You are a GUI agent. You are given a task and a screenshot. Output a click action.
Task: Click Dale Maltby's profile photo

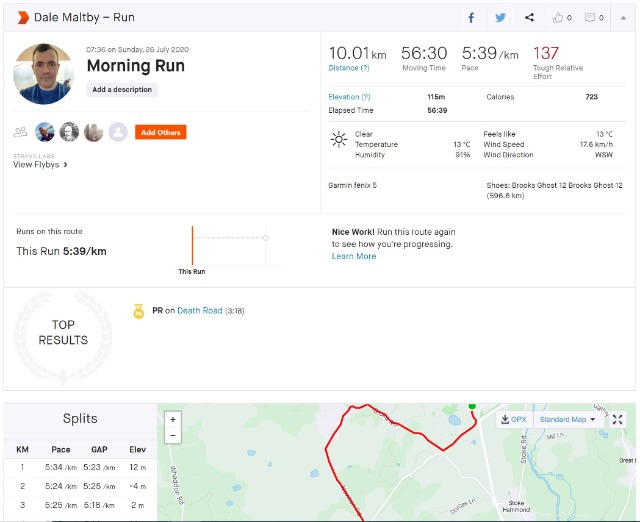click(44, 74)
